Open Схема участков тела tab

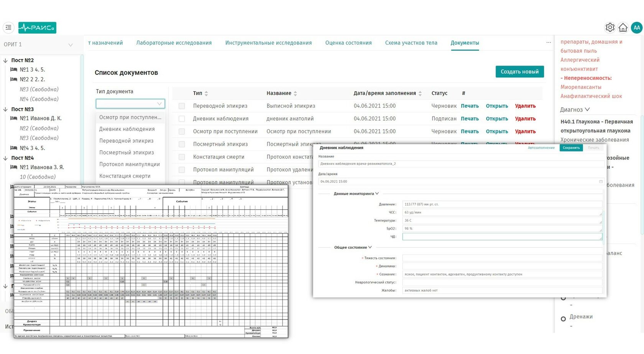pos(411,43)
